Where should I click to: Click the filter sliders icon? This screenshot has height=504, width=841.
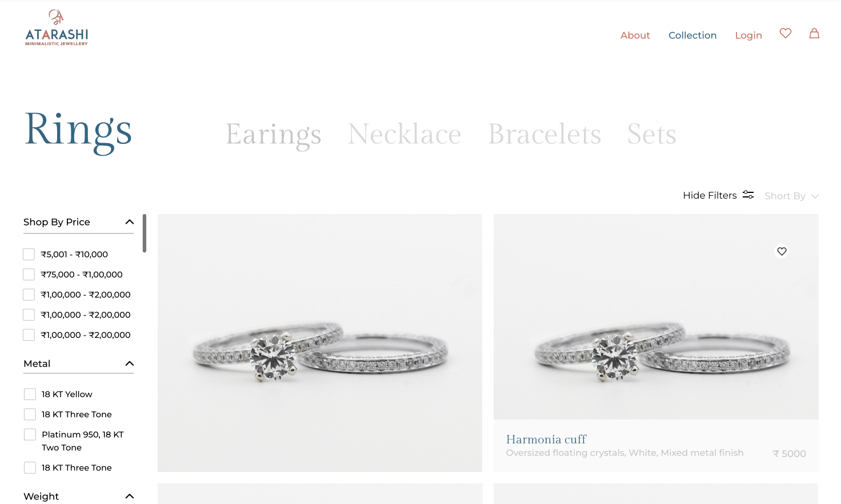(748, 195)
